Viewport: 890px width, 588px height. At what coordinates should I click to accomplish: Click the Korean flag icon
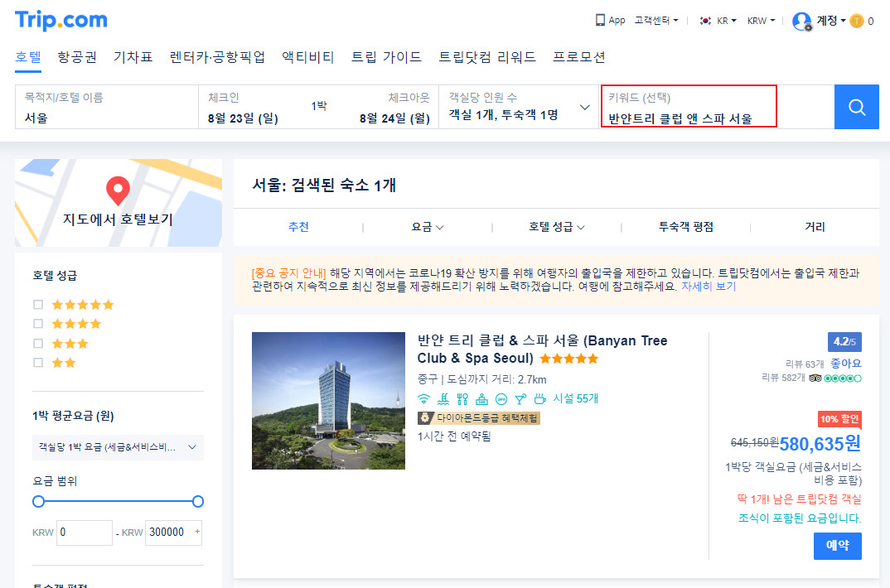coord(705,21)
